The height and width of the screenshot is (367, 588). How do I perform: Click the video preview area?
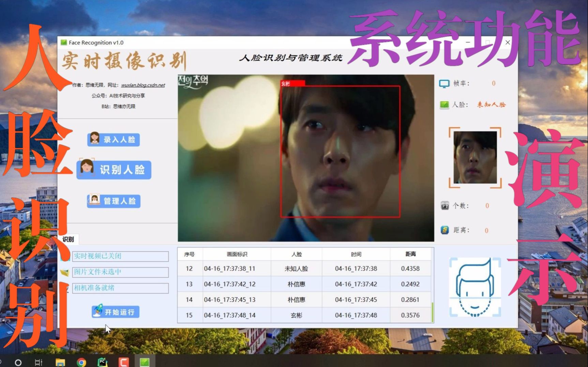[306, 158]
